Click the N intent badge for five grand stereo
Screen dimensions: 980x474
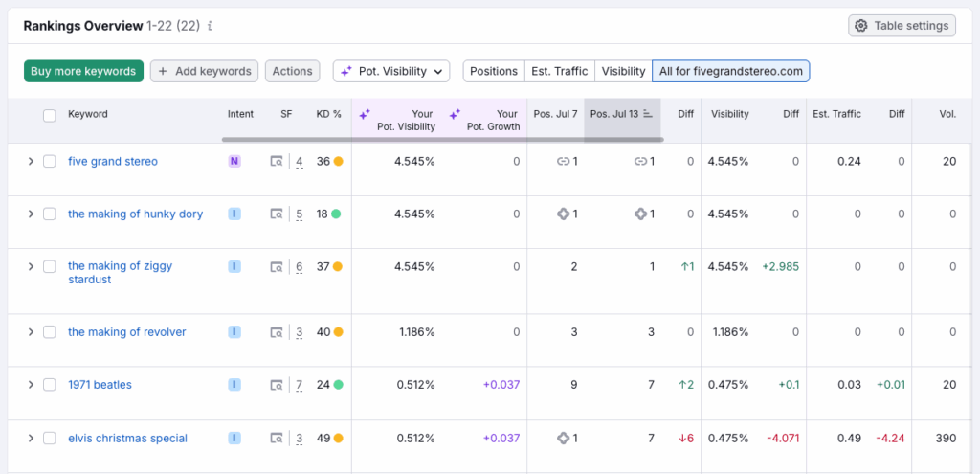tap(234, 161)
